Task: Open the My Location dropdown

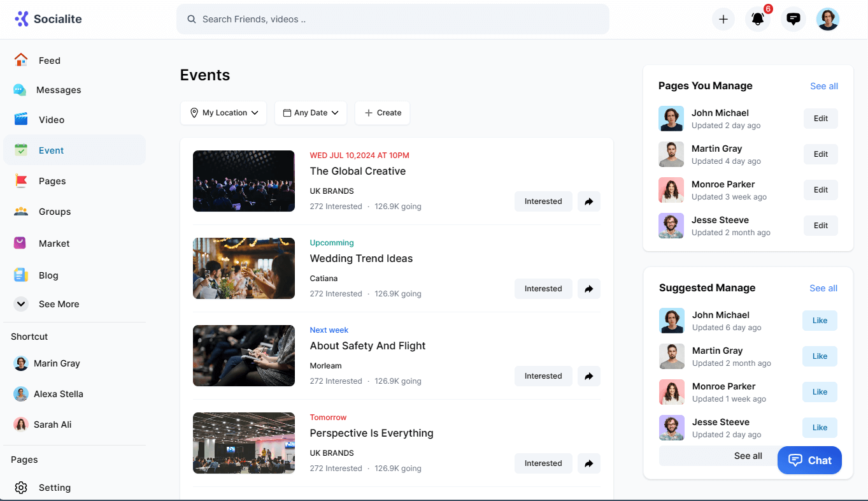Action: pyautogui.click(x=224, y=113)
